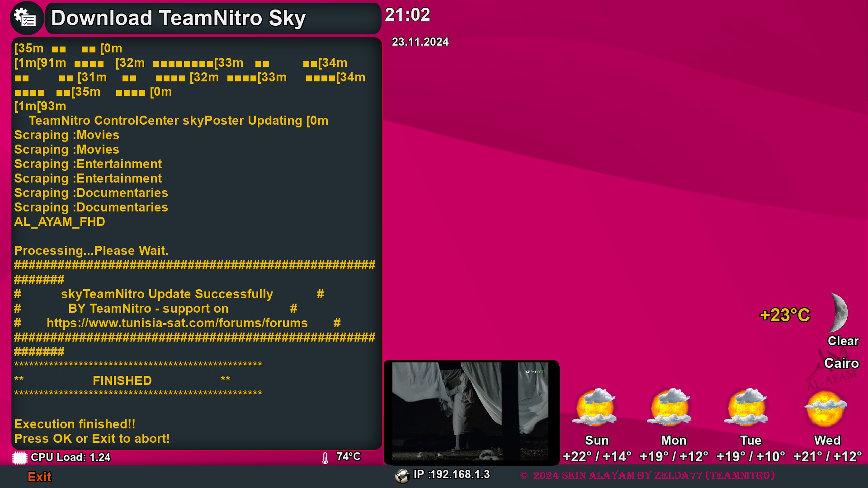
Task: Click Sunday's partly cloudy weather icon
Action: click(x=595, y=407)
